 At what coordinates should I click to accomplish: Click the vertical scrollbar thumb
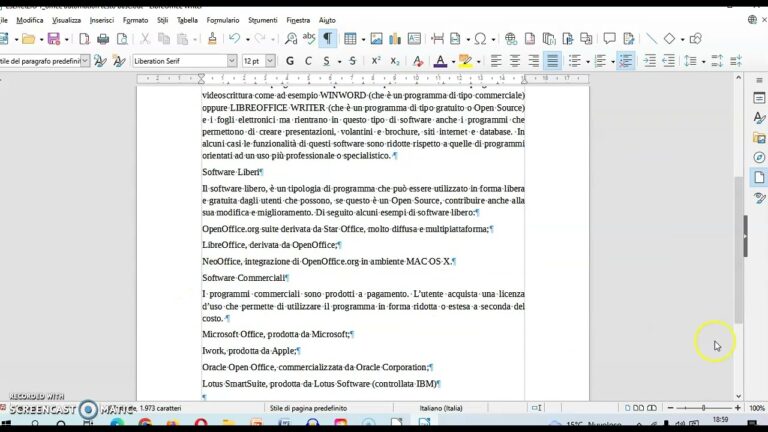click(738, 250)
